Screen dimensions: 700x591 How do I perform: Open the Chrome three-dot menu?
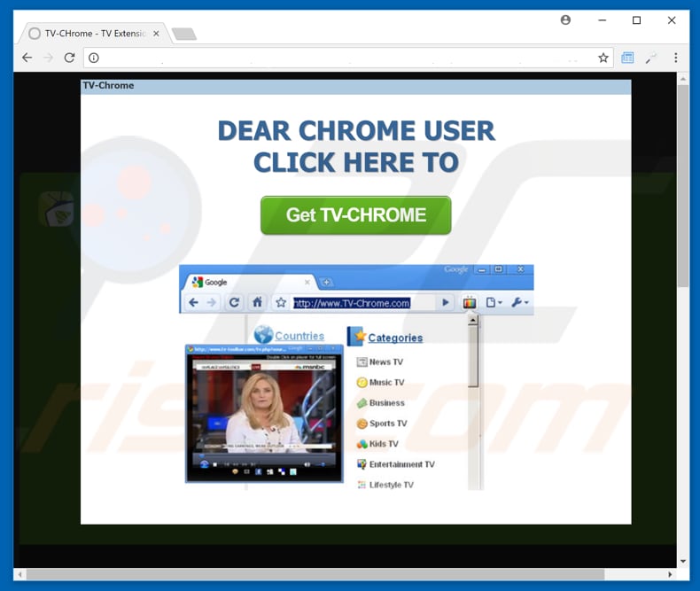[x=675, y=58]
